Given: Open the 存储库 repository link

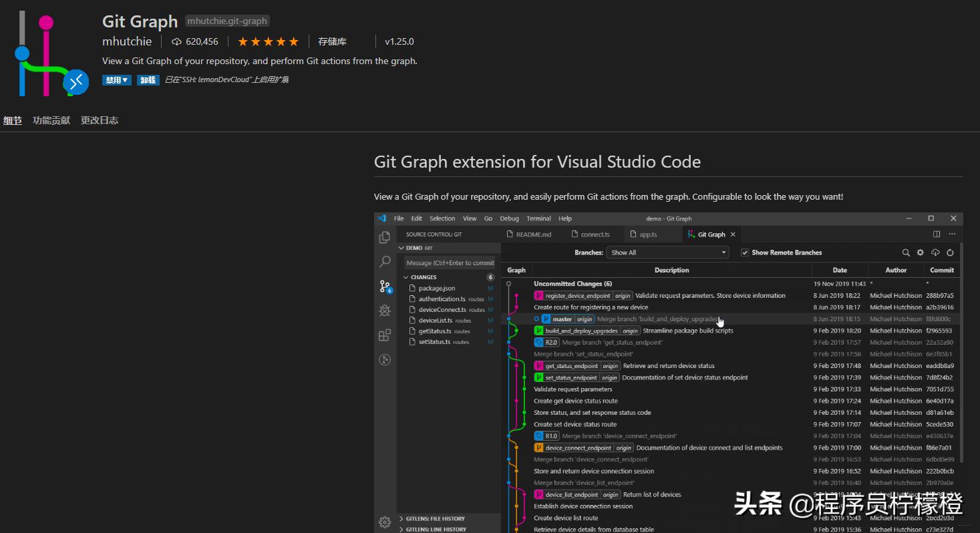Looking at the screenshot, I should point(332,41).
